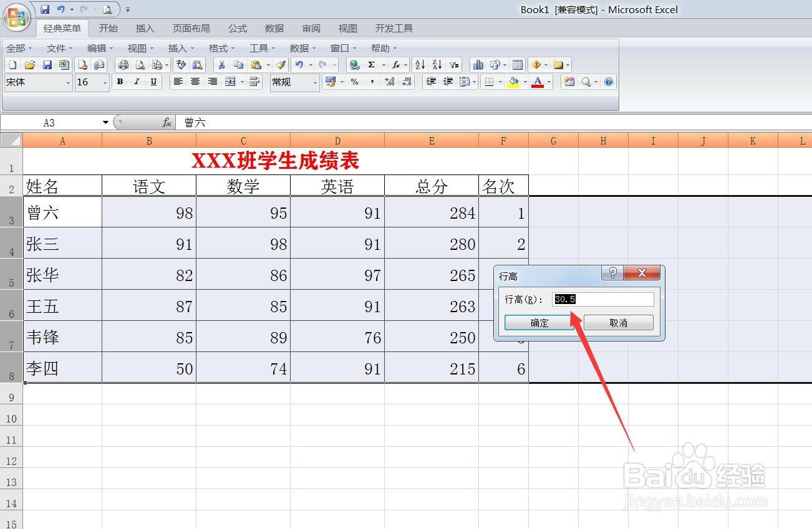Open the 宋体 font family dropdown
Viewport: 812px width, 529px height.
69,82
